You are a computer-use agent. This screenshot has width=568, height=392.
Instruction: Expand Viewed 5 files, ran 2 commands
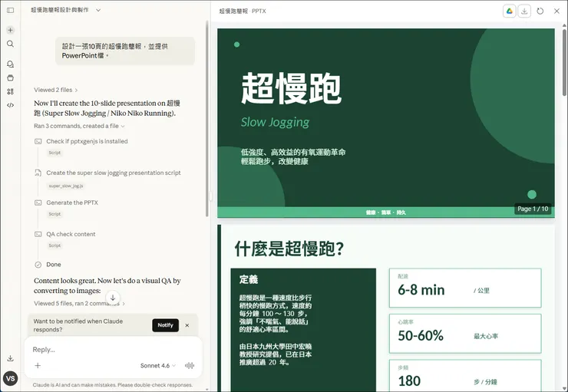79,304
